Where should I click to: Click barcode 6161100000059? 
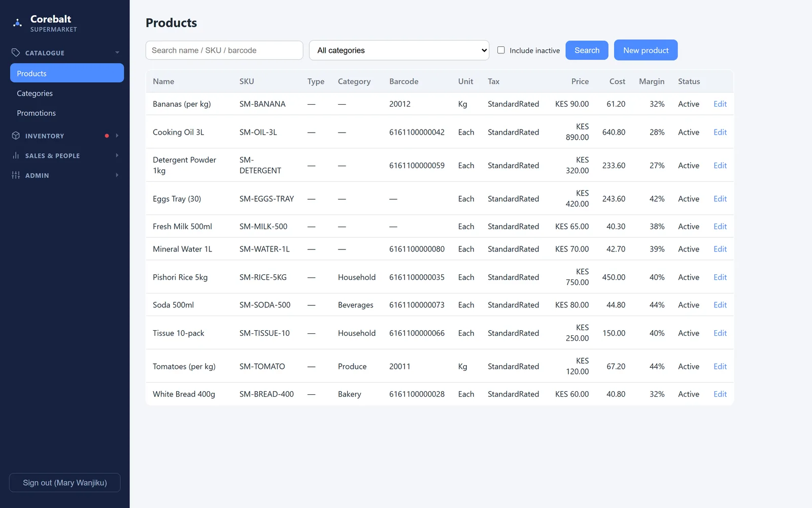coord(417,166)
